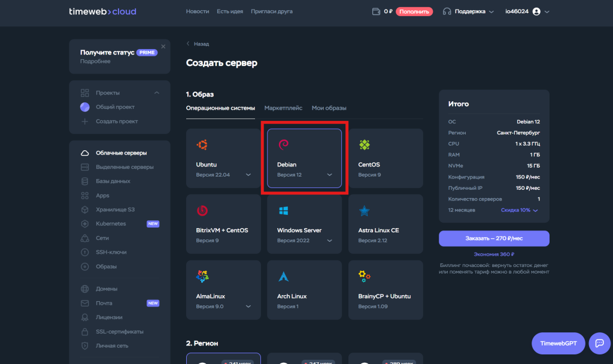Click the Заказать — 270 ₽/мес button
The height and width of the screenshot is (364, 613).
[494, 238]
